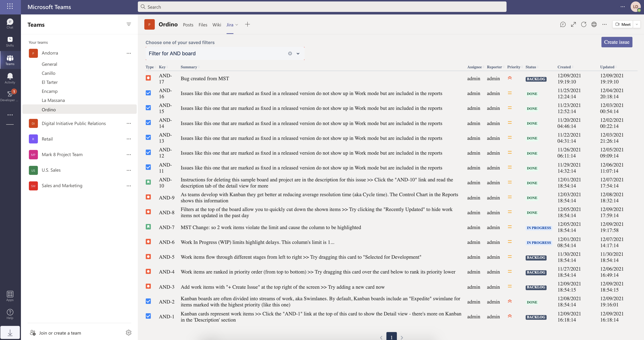Switch to the Wiki tab

pyautogui.click(x=216, y=25)
